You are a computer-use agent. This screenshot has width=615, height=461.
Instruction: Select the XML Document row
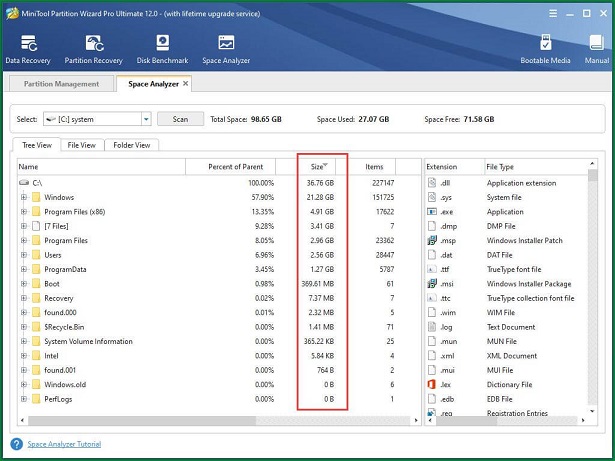pos(507,356)
